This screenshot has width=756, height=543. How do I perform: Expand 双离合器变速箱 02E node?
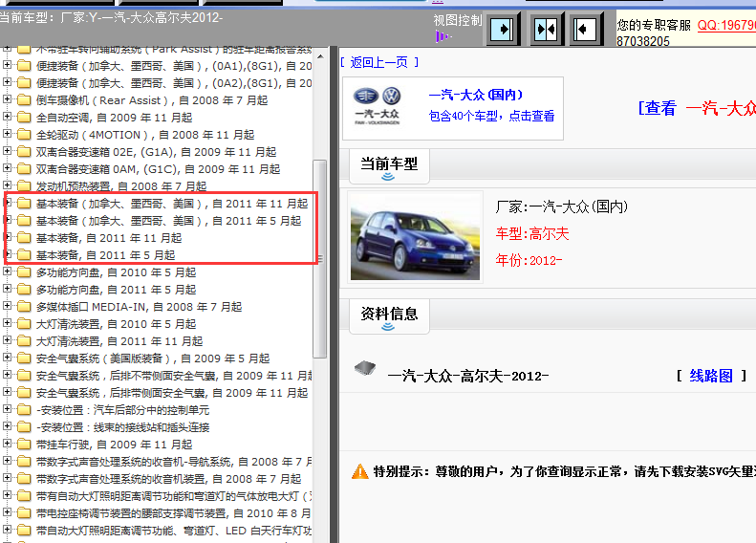(x=7, y=151)
